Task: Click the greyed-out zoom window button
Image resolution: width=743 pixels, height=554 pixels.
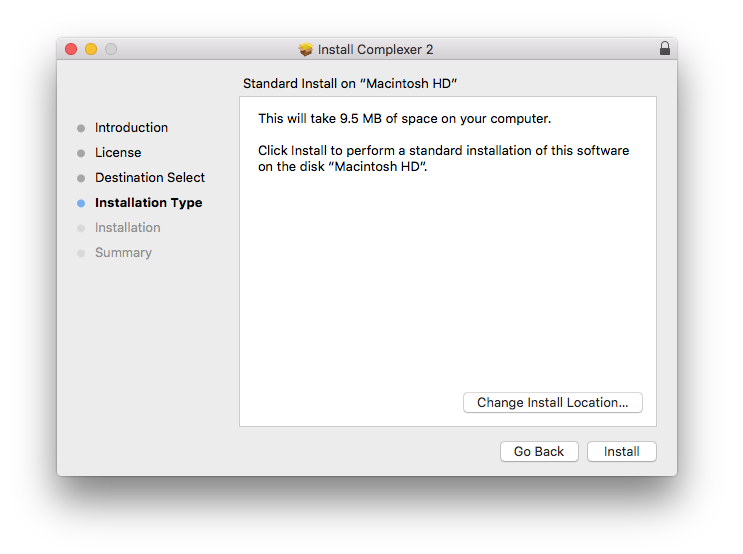Action: pyautogui.click(x=111, y=49)
